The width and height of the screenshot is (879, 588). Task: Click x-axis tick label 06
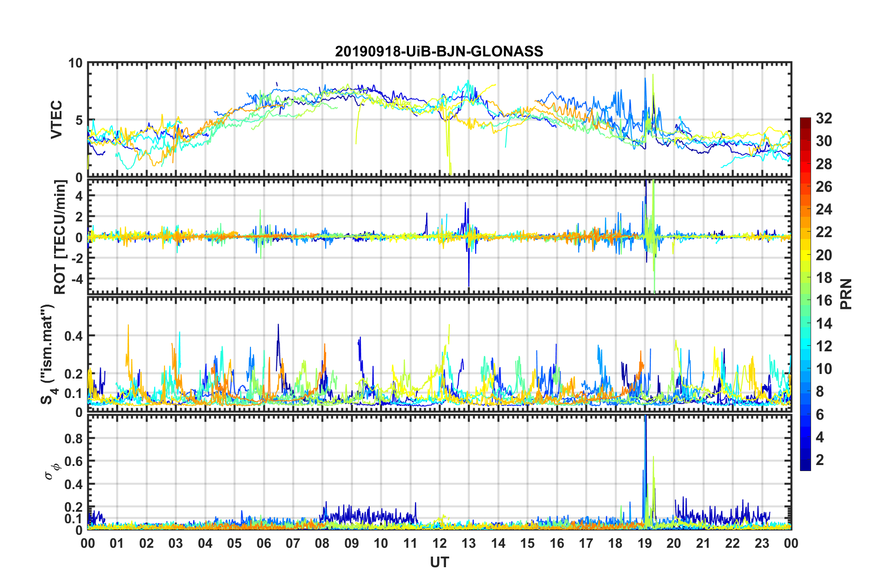264,543
